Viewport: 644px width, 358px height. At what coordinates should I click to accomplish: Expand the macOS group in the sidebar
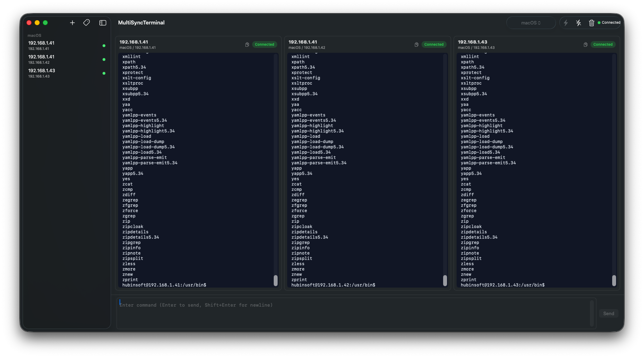coord(34,35)
